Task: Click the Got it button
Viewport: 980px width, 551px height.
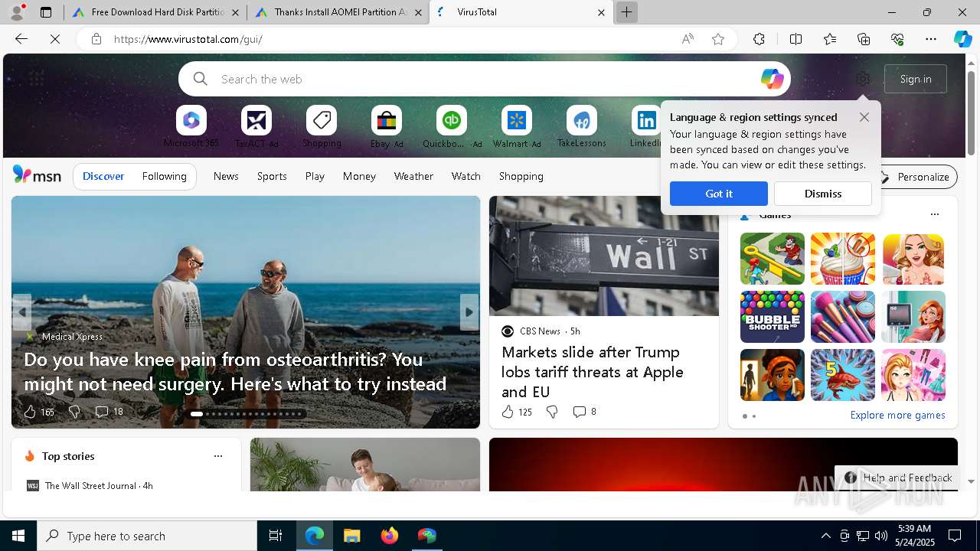Action: point(718,194)
